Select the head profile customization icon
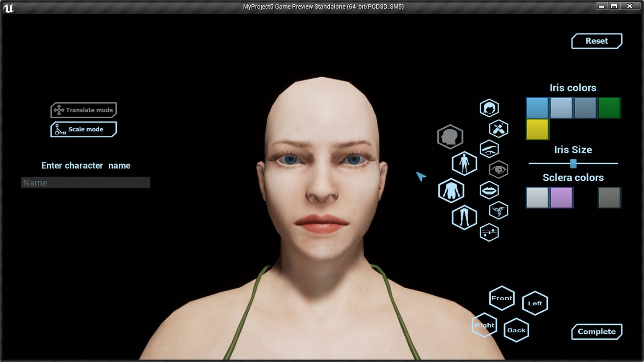644x362 pixels. 450,136
